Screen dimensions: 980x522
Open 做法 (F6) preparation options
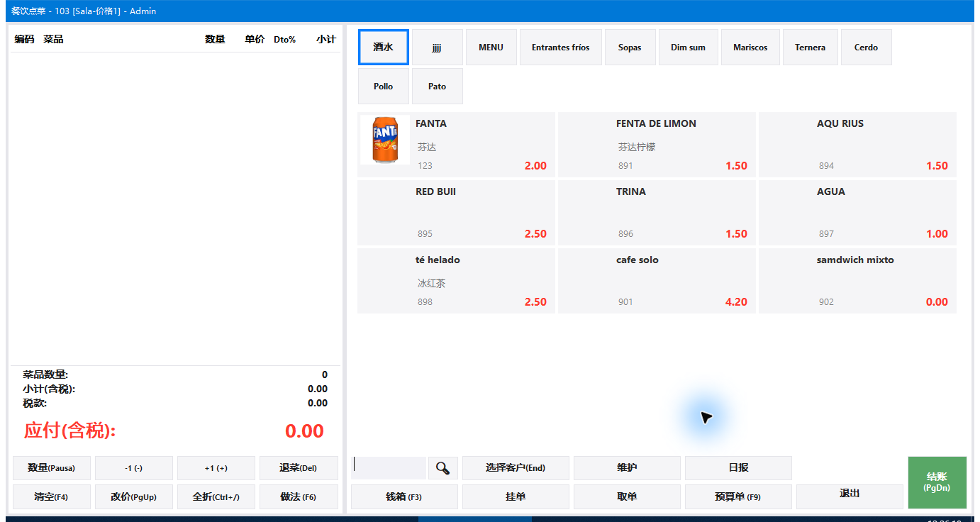(299, 497)
